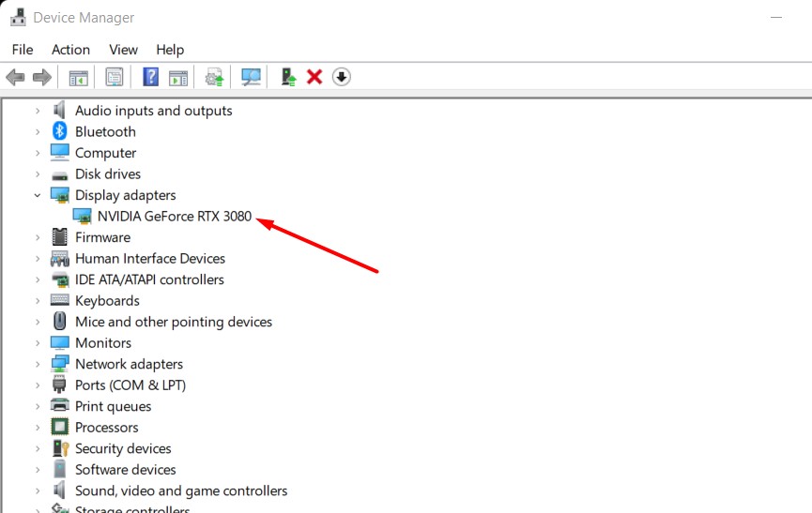The width and height of the screenshot is (812, 513).
Task: Expand the Processors category chevron
Action: click(x=38, y=428)
